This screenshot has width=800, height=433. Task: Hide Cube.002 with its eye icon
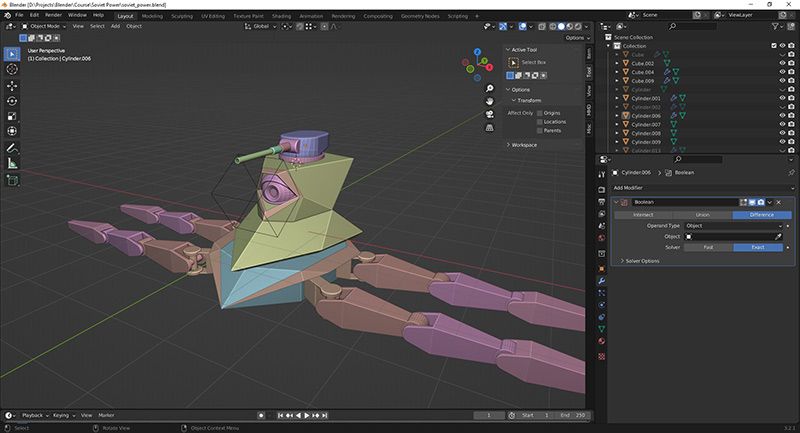coord(783,62)
